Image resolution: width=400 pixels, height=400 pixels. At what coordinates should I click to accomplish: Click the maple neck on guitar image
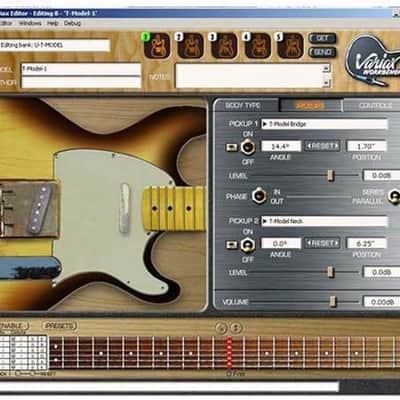(173, 209)
